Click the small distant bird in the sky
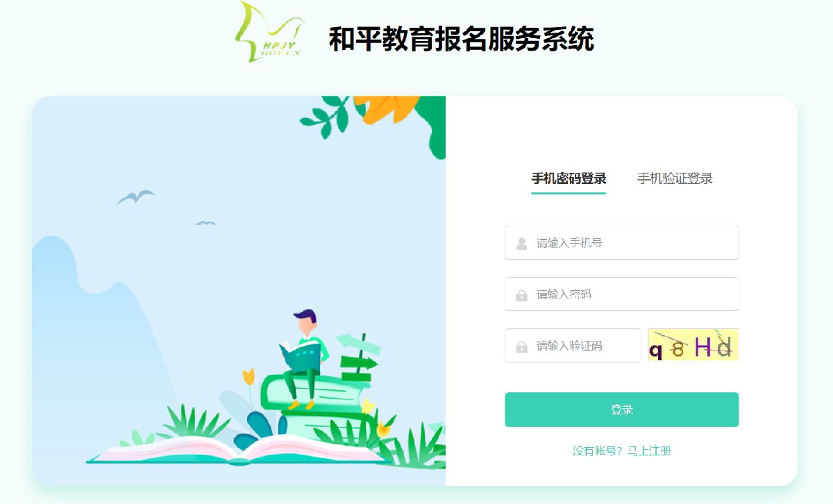The width and height of the screenshot is (833, 504). 205,223
